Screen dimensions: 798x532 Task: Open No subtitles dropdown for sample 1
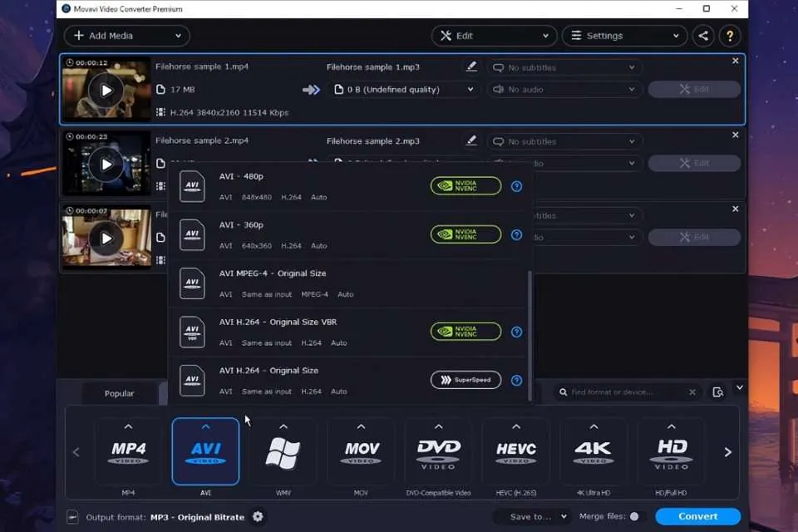point(565,67)
